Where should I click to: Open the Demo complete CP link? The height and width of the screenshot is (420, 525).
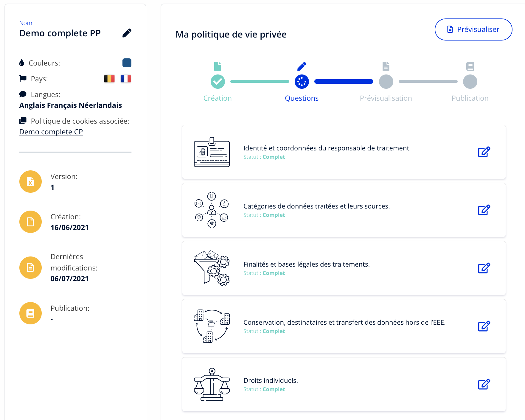(x=51, y=132)
